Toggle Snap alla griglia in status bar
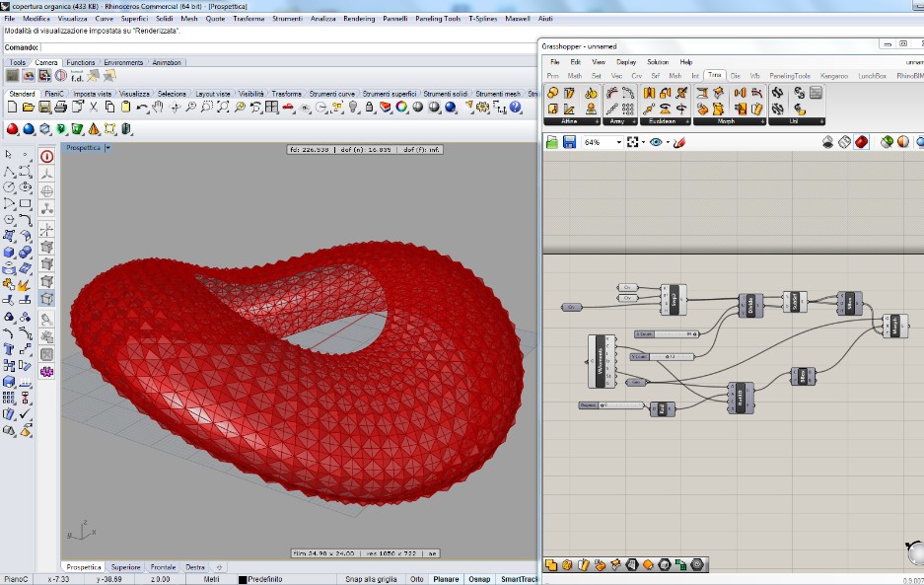The image size is (924, 585). coord(371,579)
